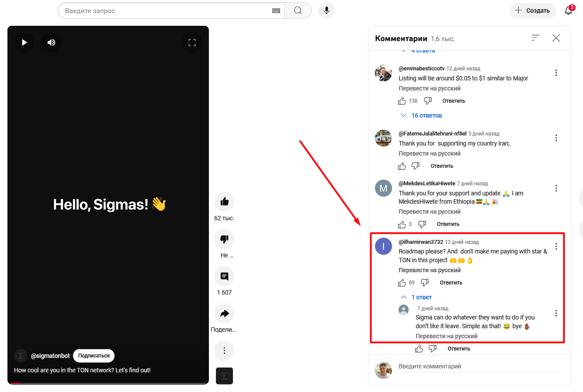Screen dimensions: 583x392
Task: Open the video comments icon
Action: [224, 276]
